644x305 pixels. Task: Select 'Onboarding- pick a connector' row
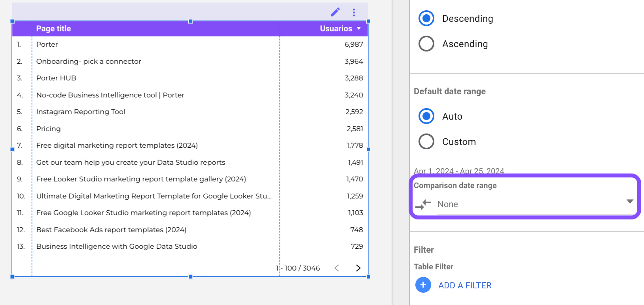tap(89, 61)
